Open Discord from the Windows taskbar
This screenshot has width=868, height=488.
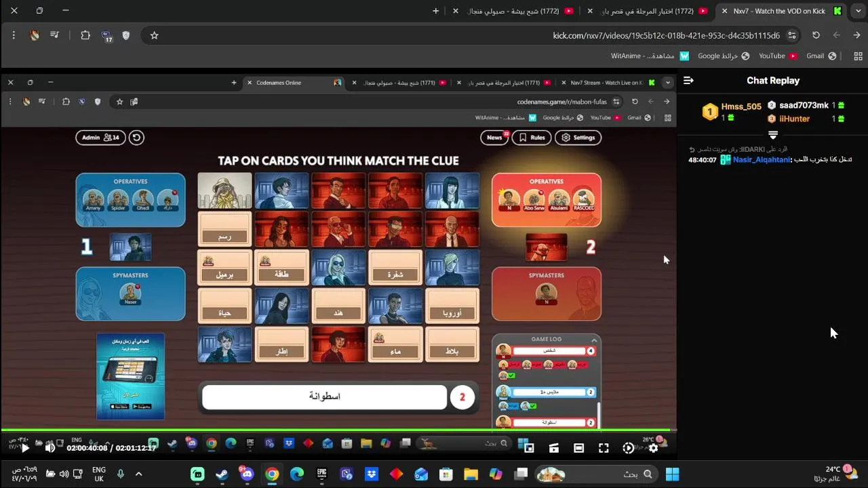pos(246,474)
